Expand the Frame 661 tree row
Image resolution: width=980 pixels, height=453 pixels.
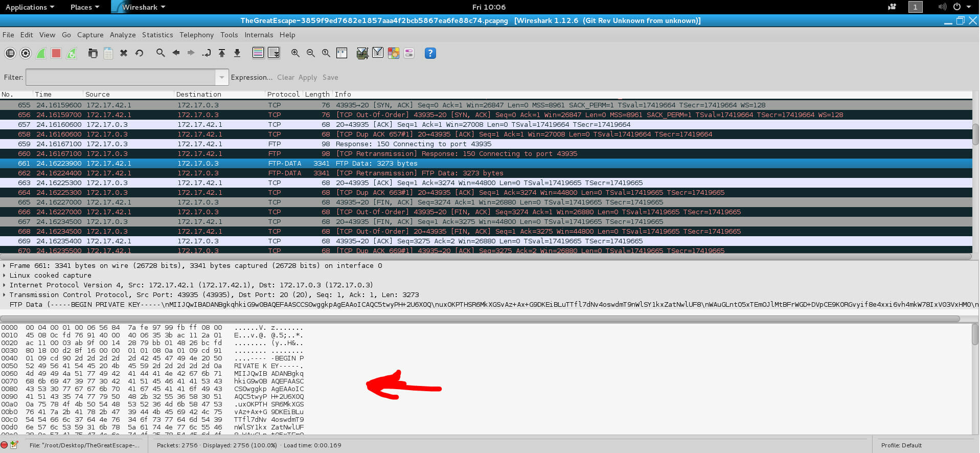(5, 265)
